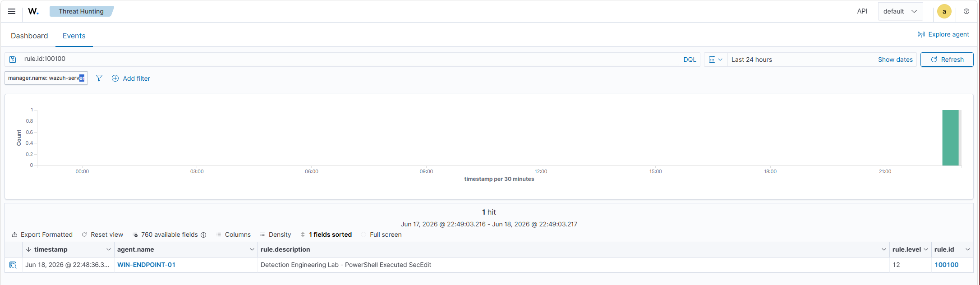Click the 100100 rule id link
Image resolution: width=980 pixels, height=285 pixels.
946,265
